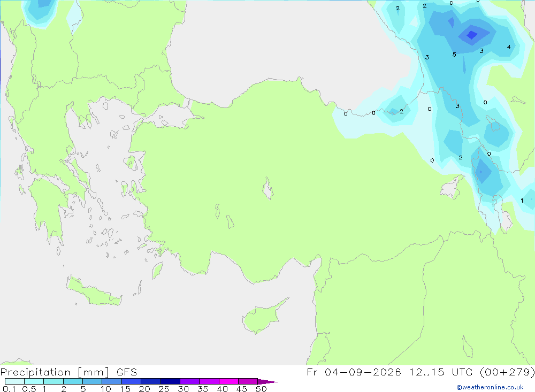Click the 2–5 mm legend swatch
Screen dimensions: 535x392
(x=73, y=381)
